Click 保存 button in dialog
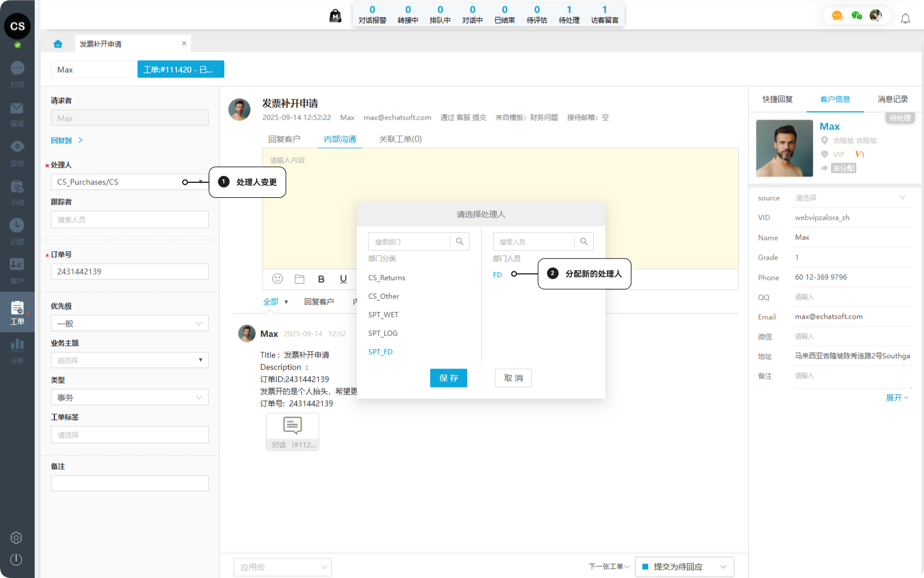Viewport: 924px width, 578px height. pos(448,378)
